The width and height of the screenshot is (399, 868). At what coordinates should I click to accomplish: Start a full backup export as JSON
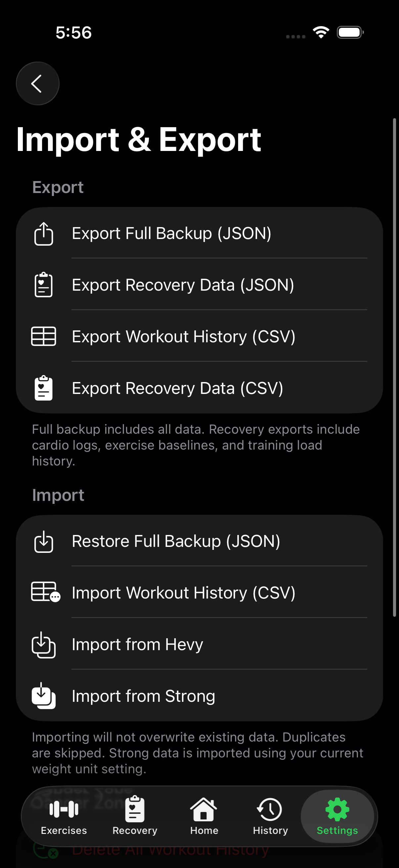click(x=172, y=233)
